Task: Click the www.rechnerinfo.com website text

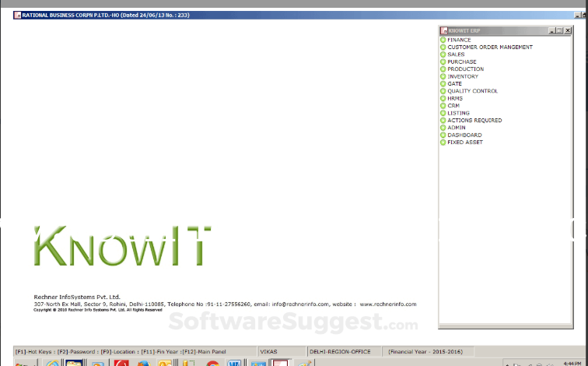Action: [388, 304]
